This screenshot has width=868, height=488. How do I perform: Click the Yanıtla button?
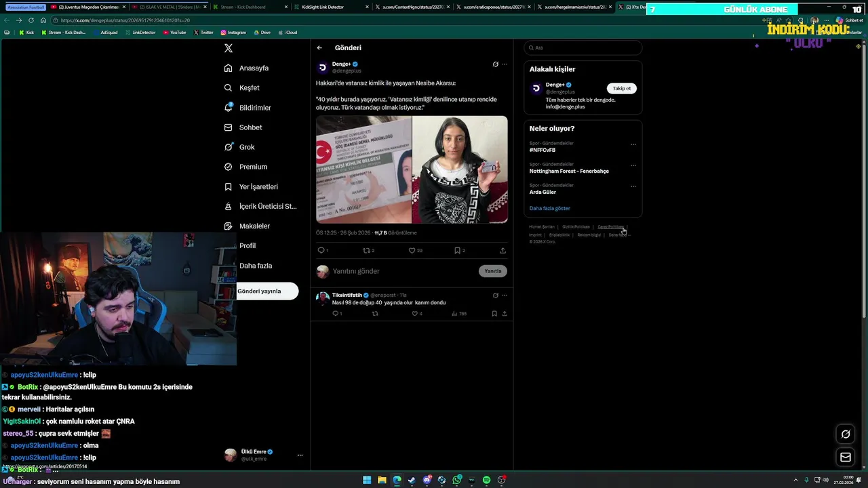point(493,271)
